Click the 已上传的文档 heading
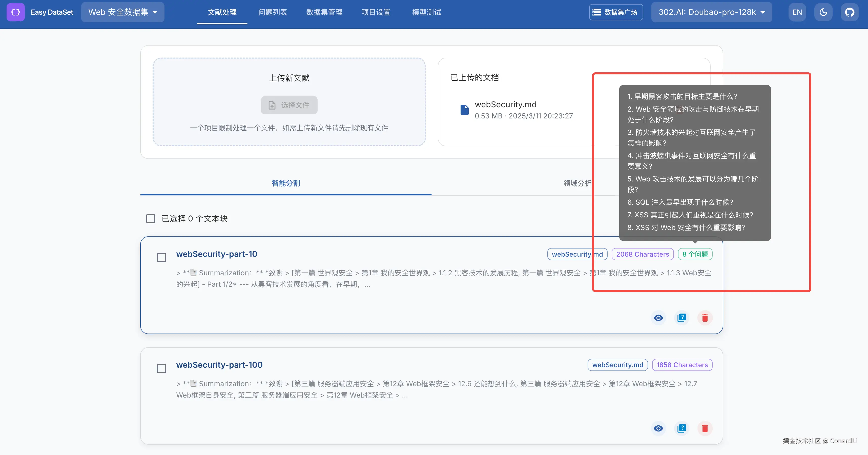Image resolution: width=868 pixels, height=455 pixels. [474, 77]
